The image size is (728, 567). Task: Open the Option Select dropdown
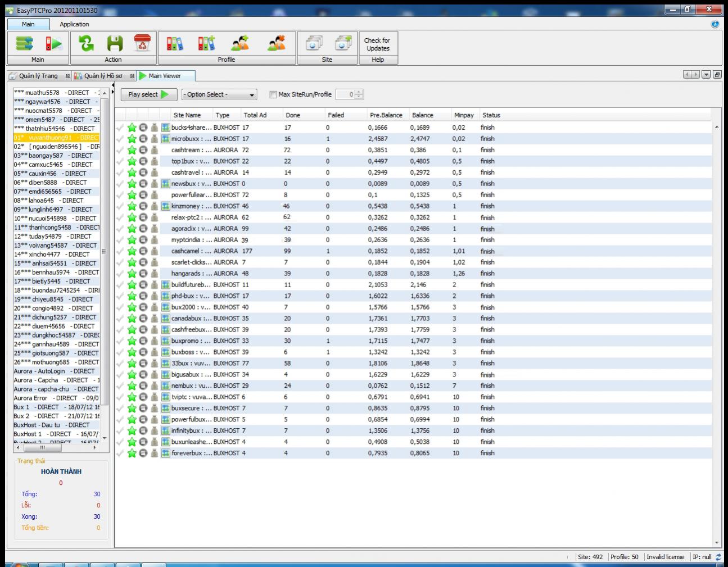point(219,94)
